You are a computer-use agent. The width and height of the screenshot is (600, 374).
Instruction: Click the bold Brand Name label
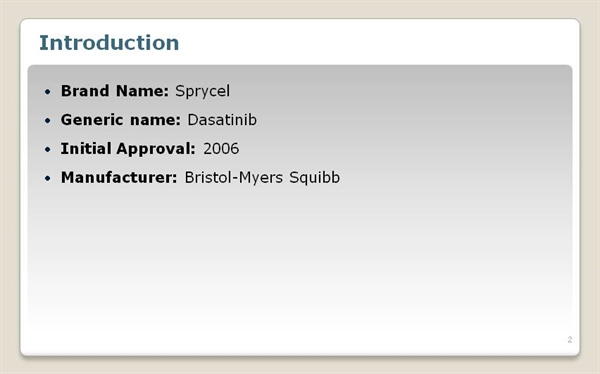click(115, 91)
